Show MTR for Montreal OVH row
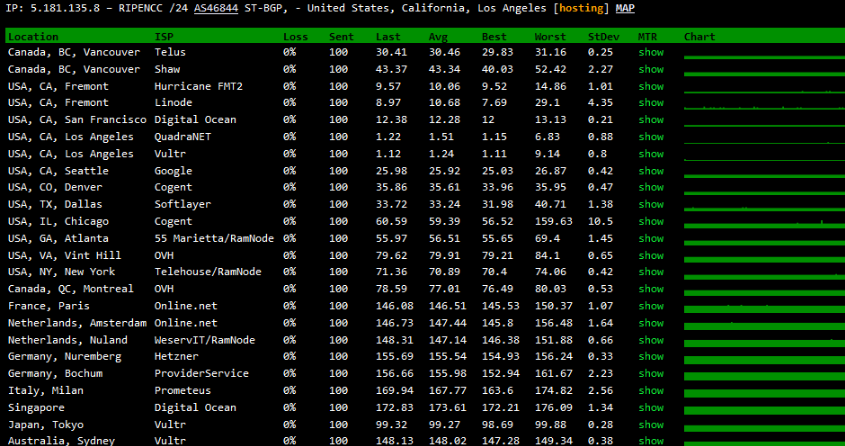This screenshot has height=446, width=845. [651, 289]
